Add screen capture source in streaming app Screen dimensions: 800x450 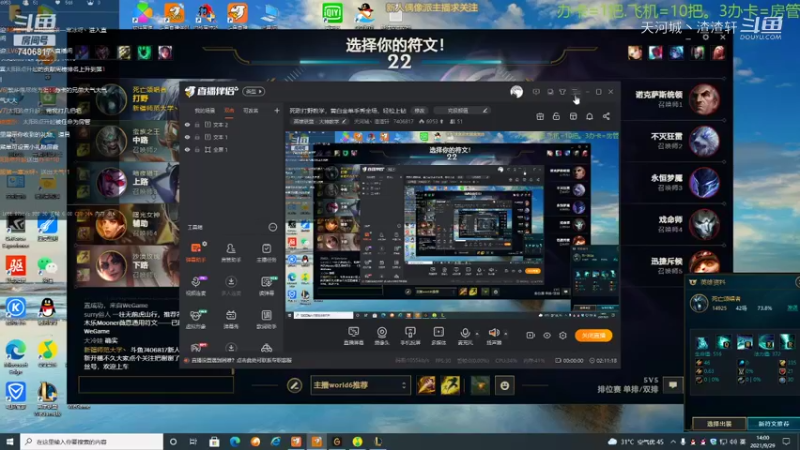[354, 336]
